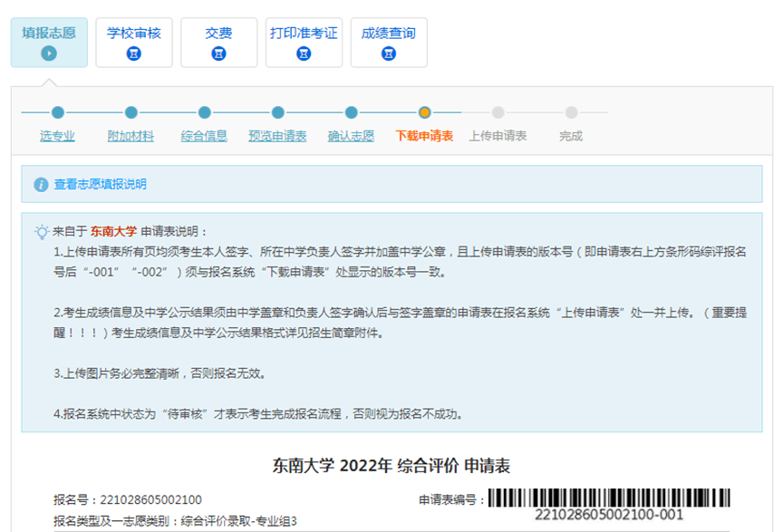The height and width of the screenshot is (532, 783).
Task: Click the 申请表编号： label
Action: click(x=452, y=499)
